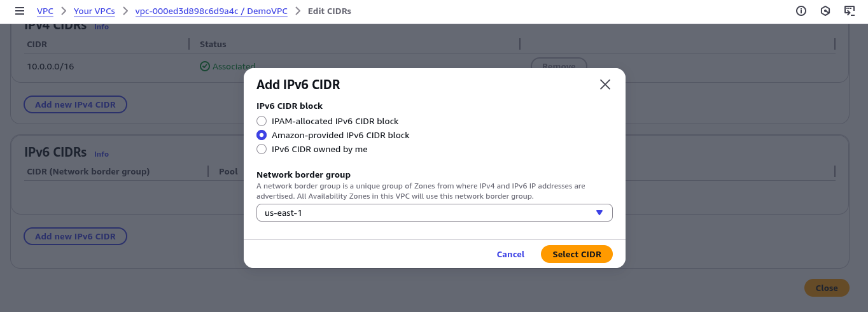Click the info circle icon in header
The width and height of the screenshot is (868, 312).
801,11
